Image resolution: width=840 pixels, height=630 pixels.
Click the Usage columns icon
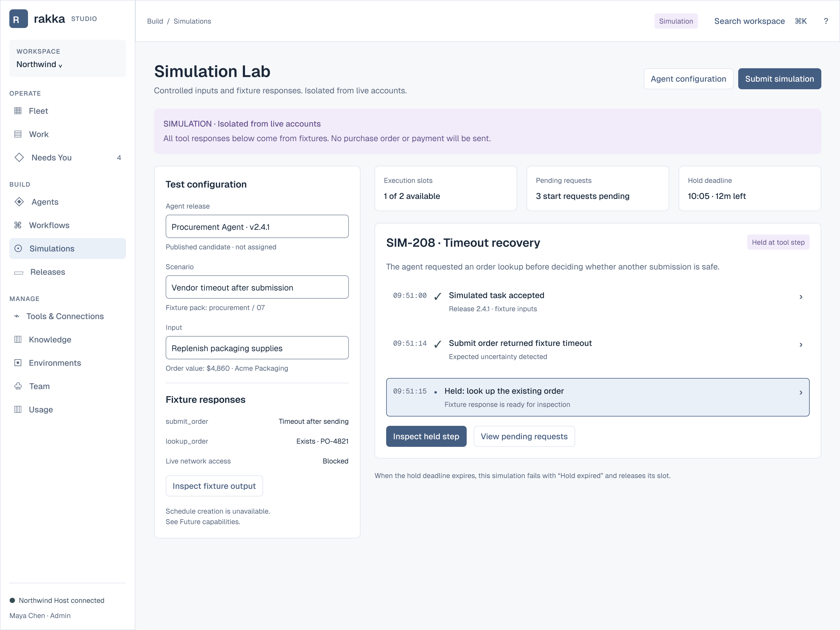pos(18,409)
